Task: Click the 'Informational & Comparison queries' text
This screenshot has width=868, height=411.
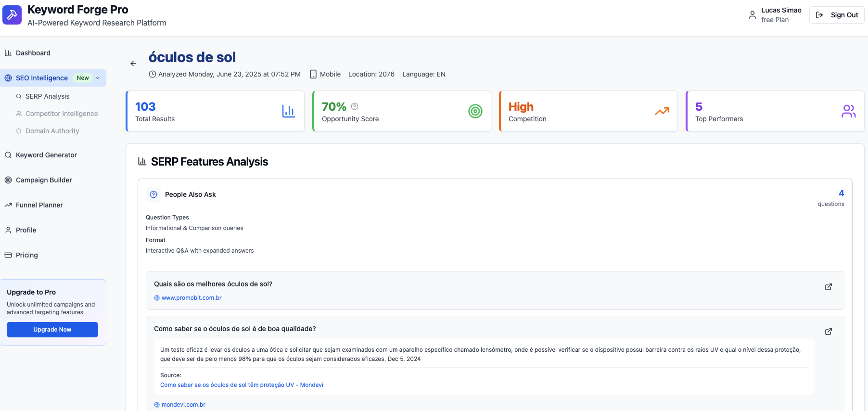Action: (x=194, y=228)
